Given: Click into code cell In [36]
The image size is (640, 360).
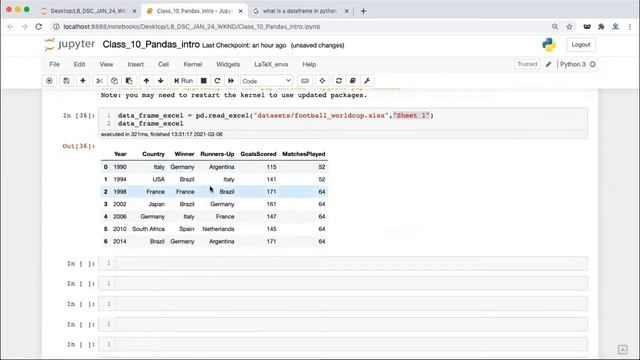Looking at the screenshot, I should click(x=343, y=120).
